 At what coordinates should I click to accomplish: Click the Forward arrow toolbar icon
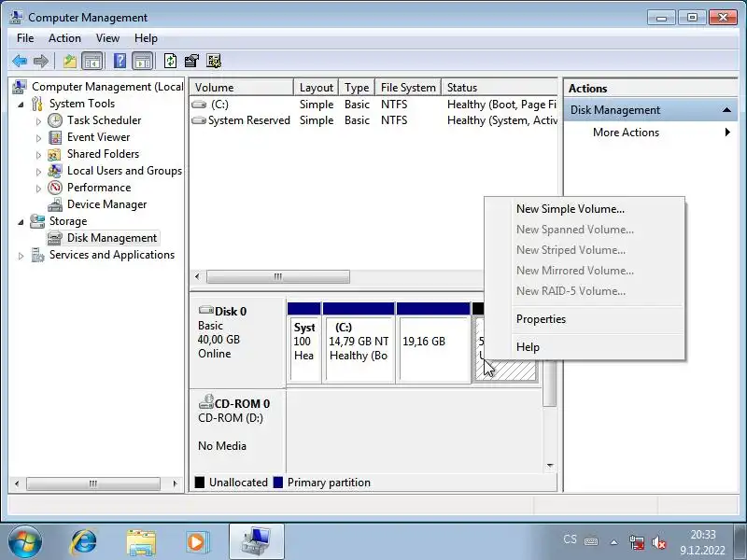click(41, 61)
